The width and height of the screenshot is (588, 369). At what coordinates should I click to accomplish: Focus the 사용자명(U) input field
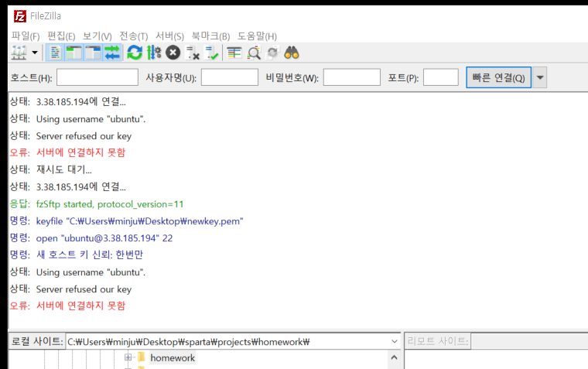pyautogui.click(x=230, y=77)
